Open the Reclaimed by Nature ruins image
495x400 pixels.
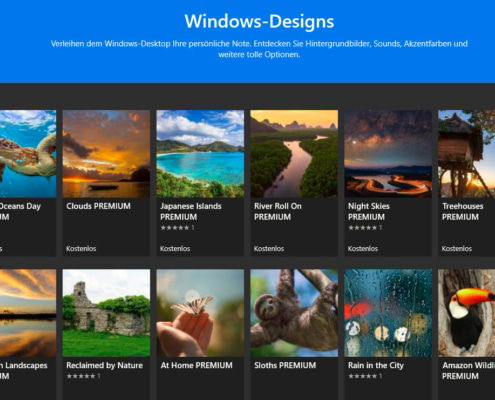[x=106, y=313]
